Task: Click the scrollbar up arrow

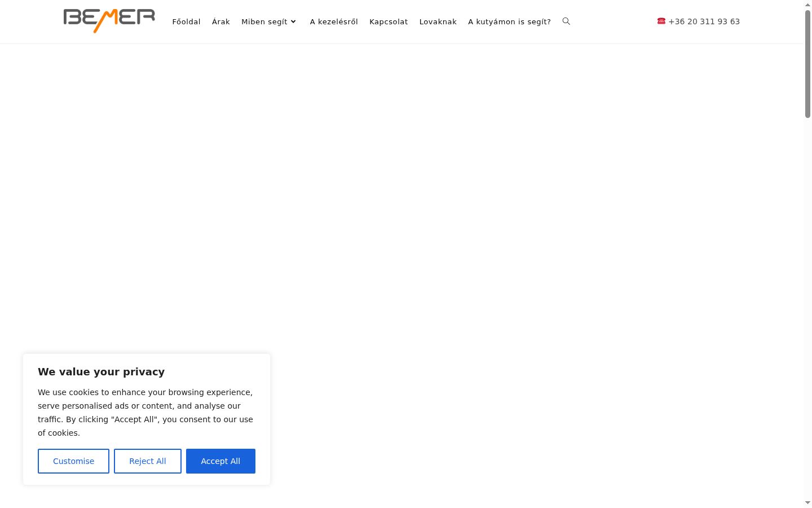Action: 807,5
